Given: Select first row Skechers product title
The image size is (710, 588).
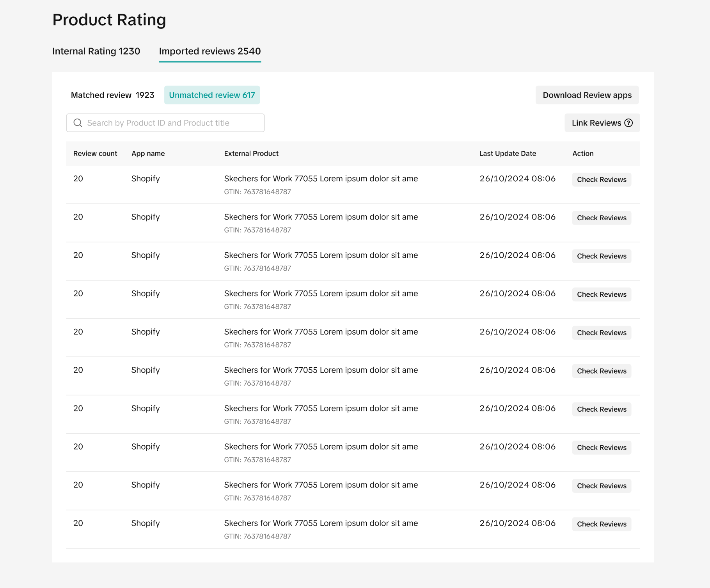Looking at the screenshot, I should [321, 179].
